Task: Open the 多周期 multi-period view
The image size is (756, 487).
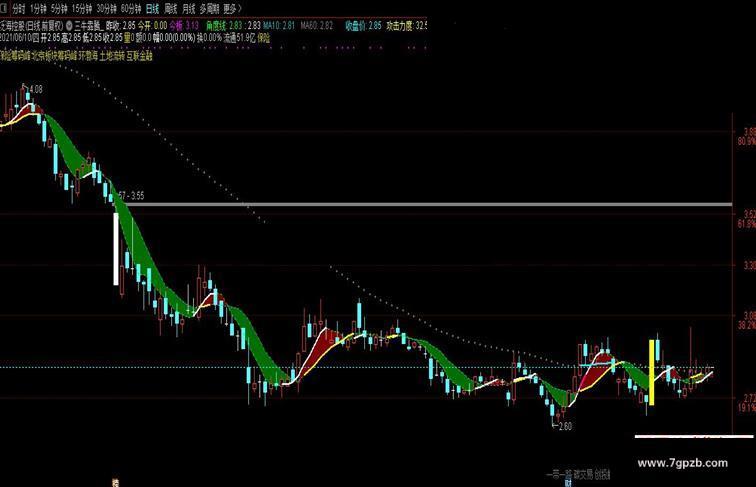Action: 210,9
